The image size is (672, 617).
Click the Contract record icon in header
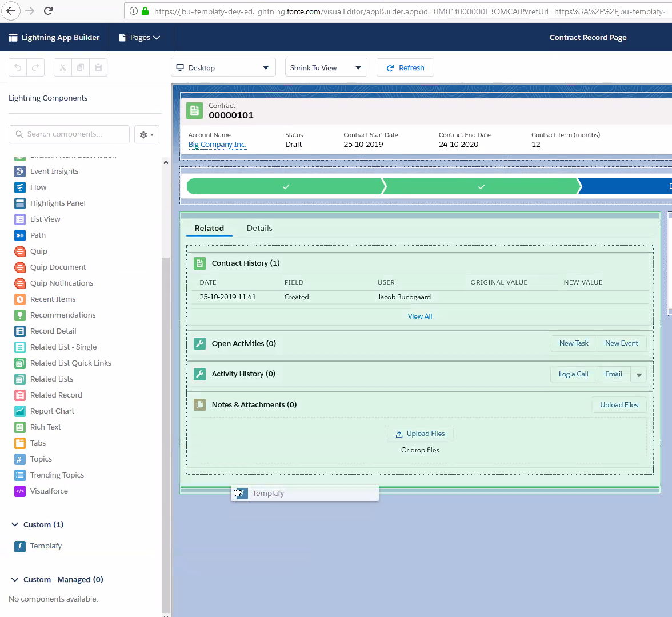click(194, 111)
